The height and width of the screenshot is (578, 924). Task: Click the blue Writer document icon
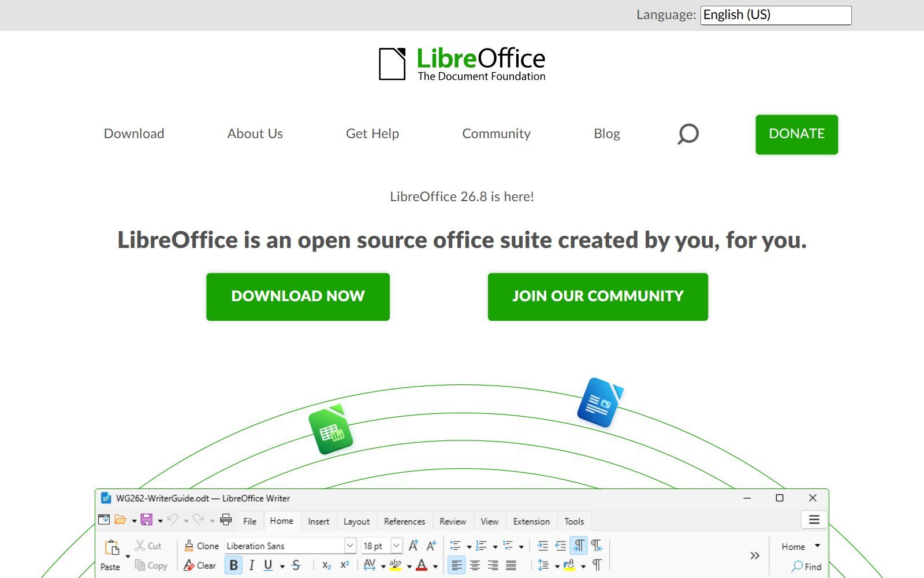[x=600, y=402]
